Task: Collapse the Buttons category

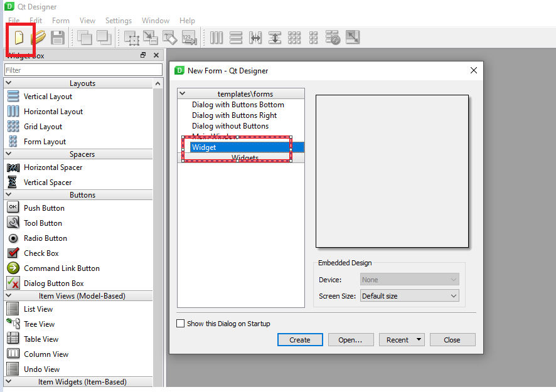Action: 9,194
